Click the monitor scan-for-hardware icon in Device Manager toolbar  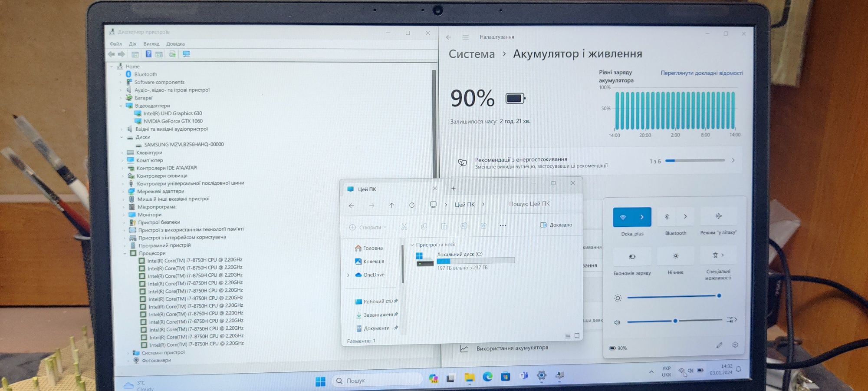coord(187,54)
